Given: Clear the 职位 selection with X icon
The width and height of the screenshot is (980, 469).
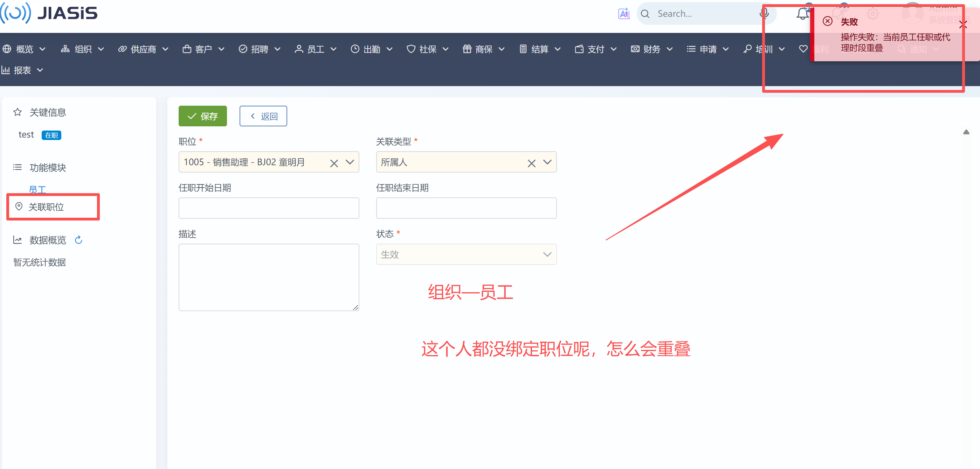Looking at the screenshot, I should [x=334, y=163].
